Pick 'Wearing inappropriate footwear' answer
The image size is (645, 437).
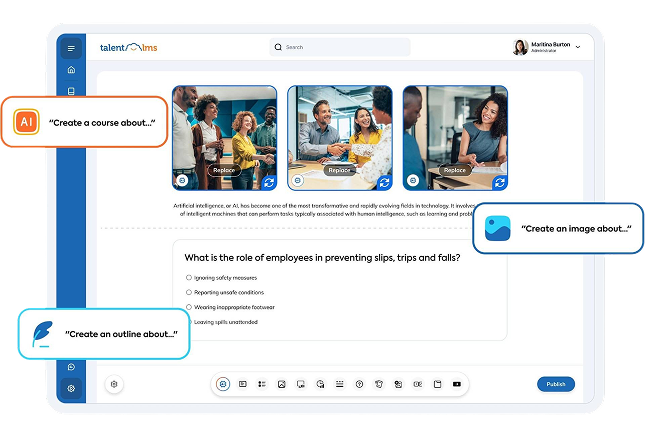(189, 307)
